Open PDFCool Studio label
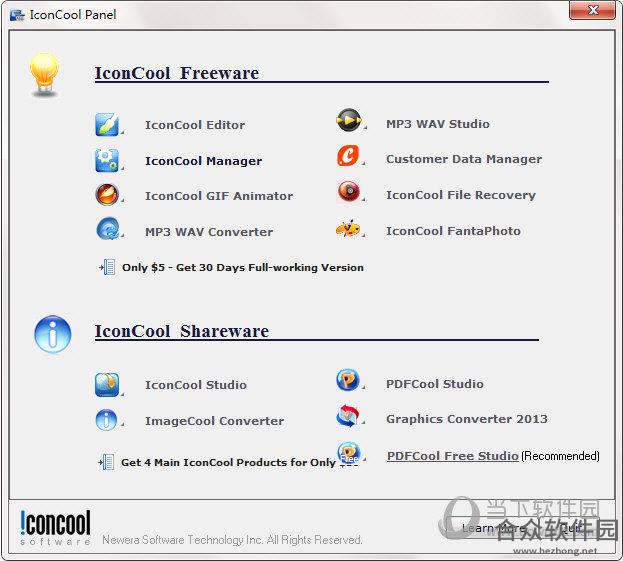The height and width of the screenshot is (561, 623). (435, 384)
